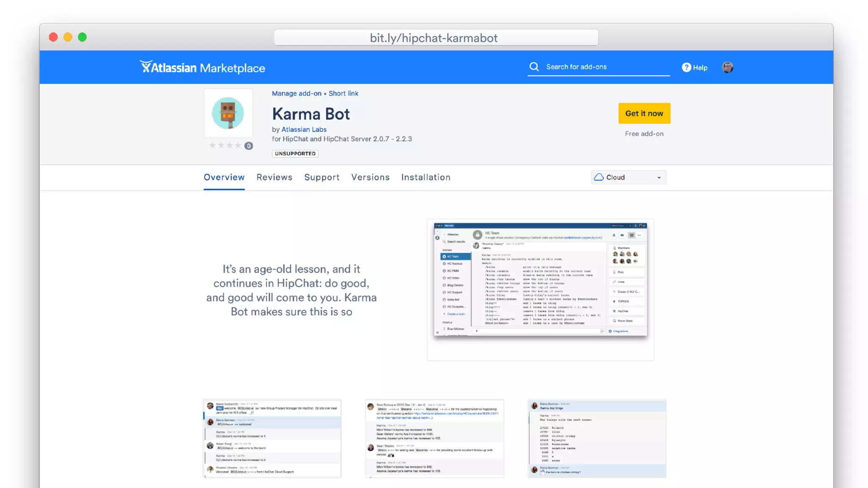Expand the Cloud hosting dropdown
868x488 pixels.
pos(629,177)
